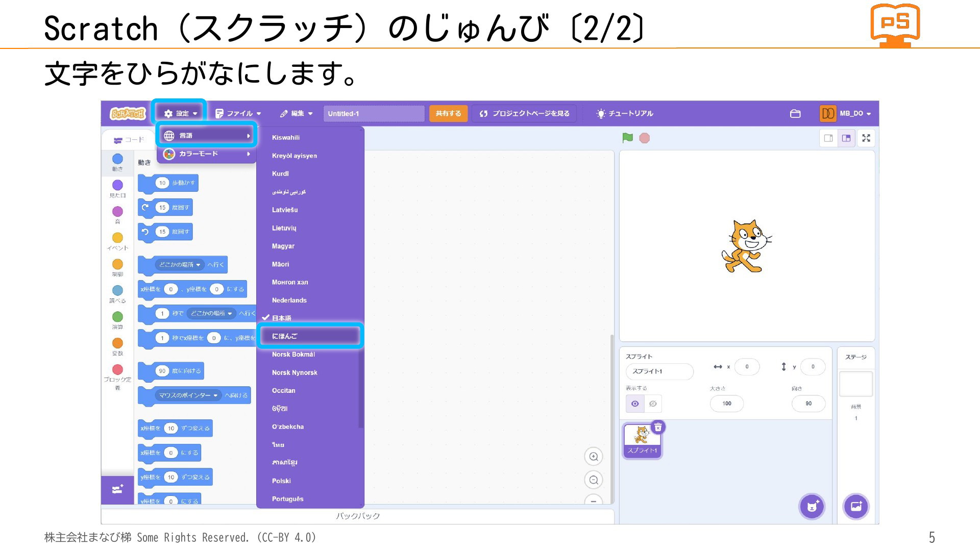Select the スプライト1 thumbnail

click(642, 441)
